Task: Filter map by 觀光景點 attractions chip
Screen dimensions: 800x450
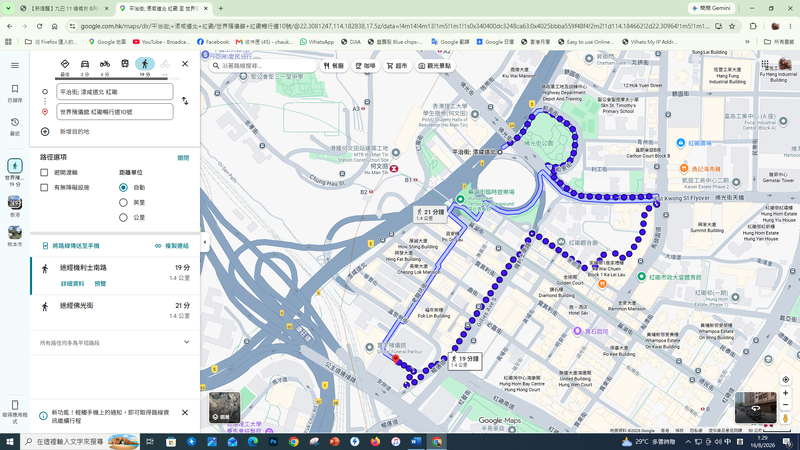Action: point(435,66)
